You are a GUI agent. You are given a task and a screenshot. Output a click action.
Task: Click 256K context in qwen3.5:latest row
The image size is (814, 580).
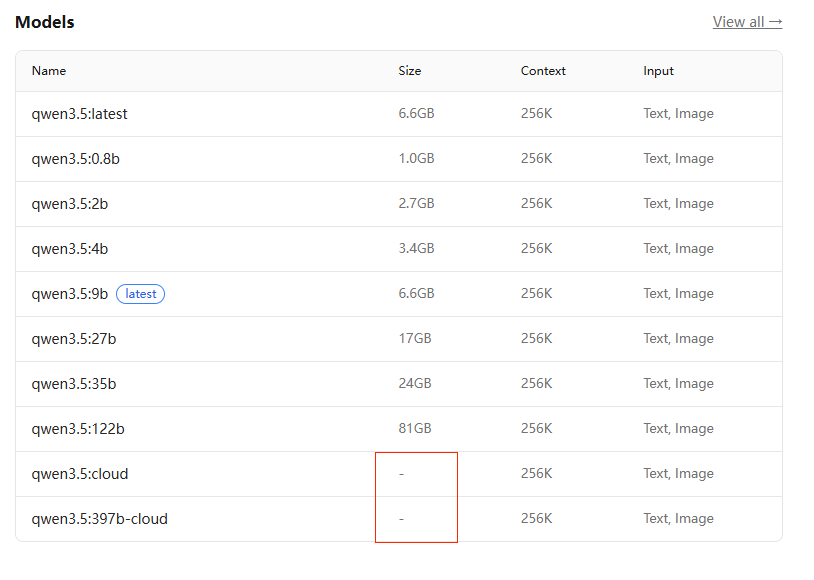pyautogui.click(x=536, y=113)
